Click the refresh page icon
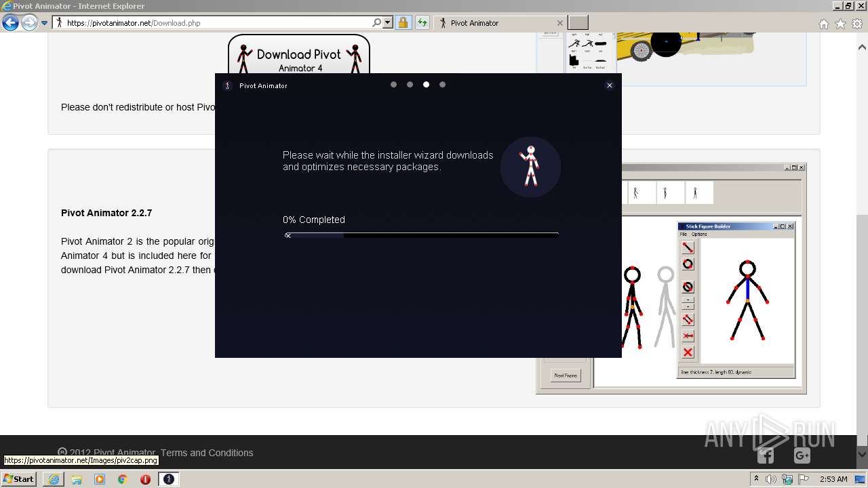868x488 pixels. click(x=422, y=22)
